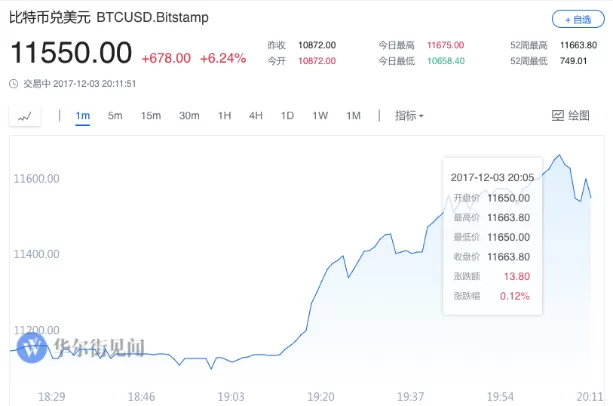Select the 1m interval tab
This screenshot has height=406, width=613.
click(82, 116)
